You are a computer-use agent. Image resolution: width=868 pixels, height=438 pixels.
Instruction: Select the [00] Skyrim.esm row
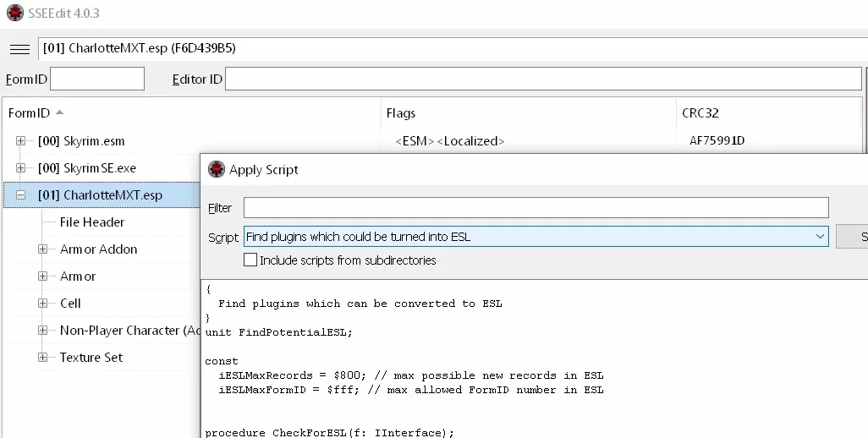(81, 141)
